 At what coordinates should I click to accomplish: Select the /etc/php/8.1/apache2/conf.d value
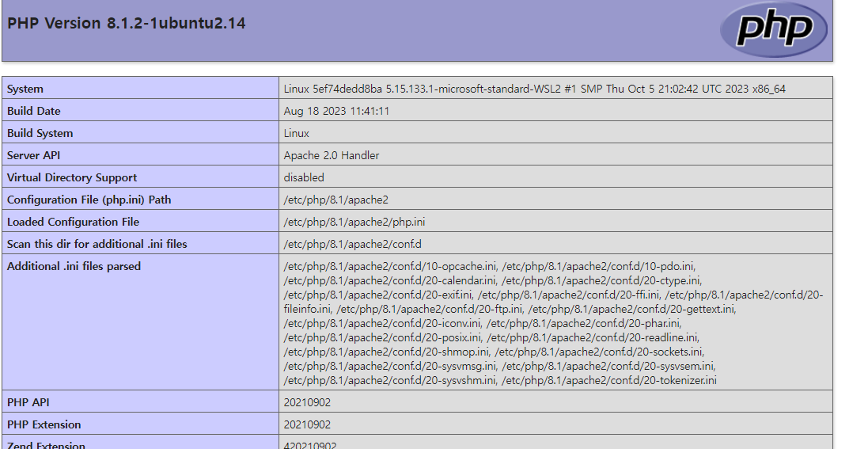click(353, 244)
